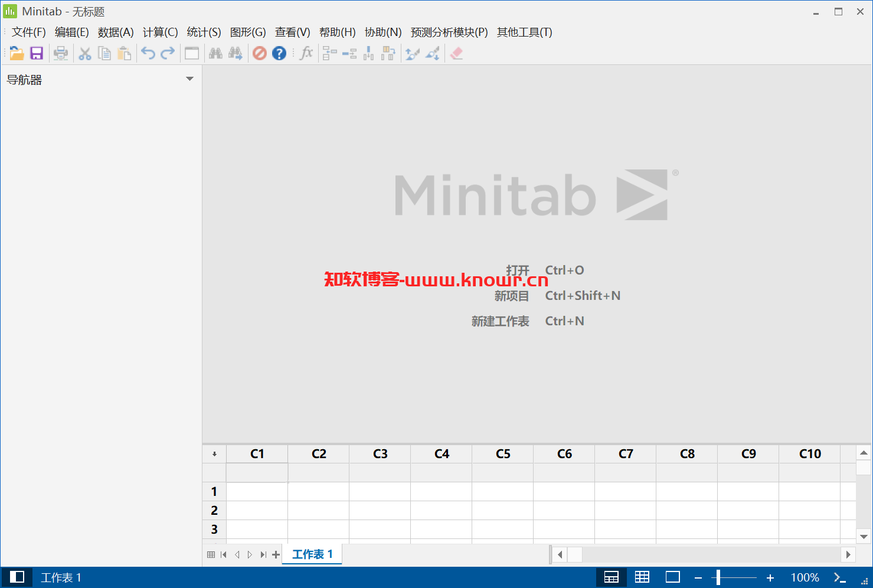Go to first worksheet tab arrow
The height and width of the screenshot is (588, 873).
coord(224,554)
